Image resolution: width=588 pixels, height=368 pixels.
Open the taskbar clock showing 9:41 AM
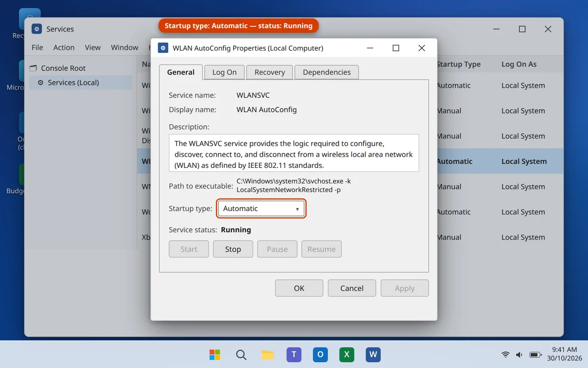[564, 354]
